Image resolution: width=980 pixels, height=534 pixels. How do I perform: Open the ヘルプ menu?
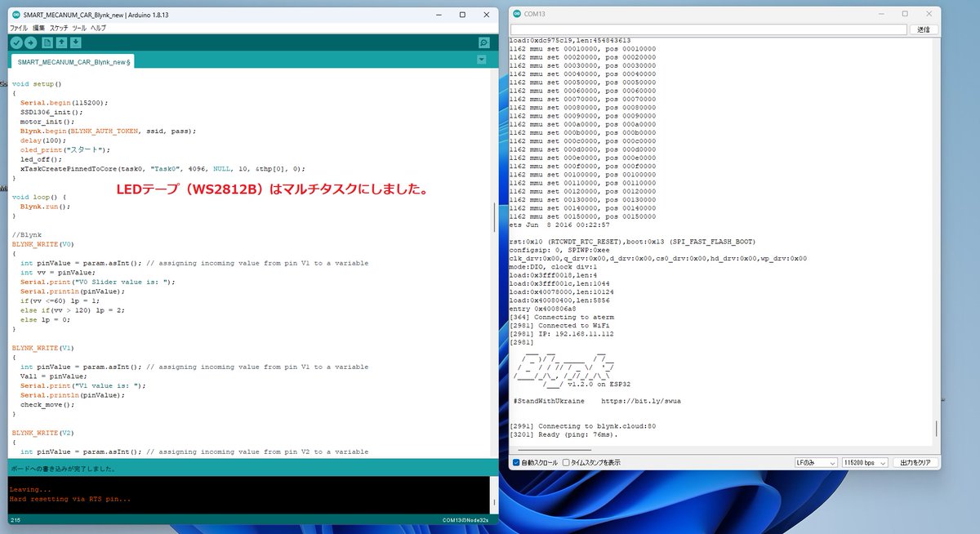click(98, 28)
